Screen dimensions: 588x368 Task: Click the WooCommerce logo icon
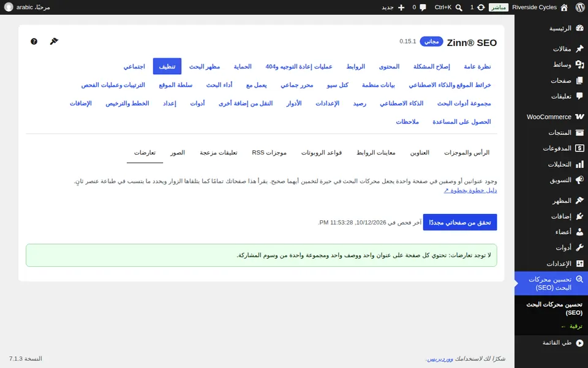click(580, 117)
